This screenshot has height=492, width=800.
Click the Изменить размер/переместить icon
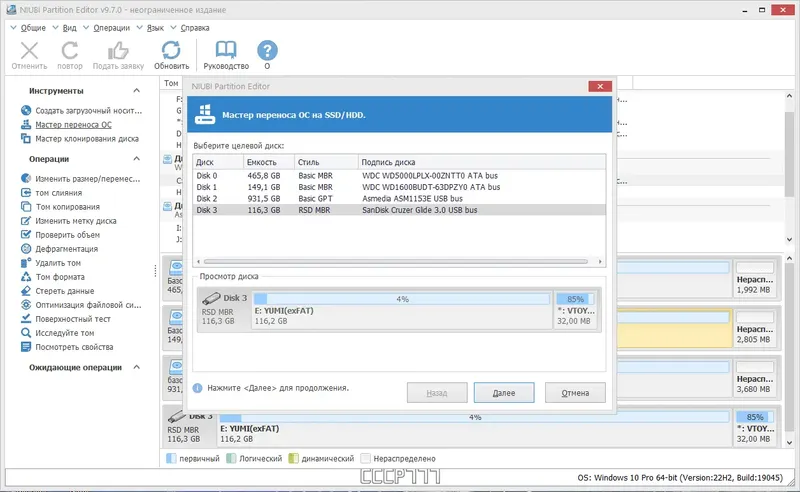[x=26, y=178]
